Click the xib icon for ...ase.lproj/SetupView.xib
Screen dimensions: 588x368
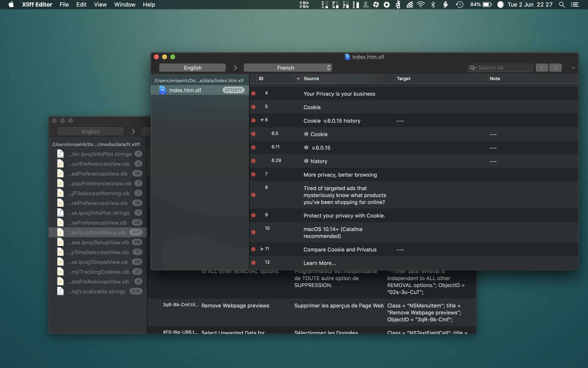60,242
